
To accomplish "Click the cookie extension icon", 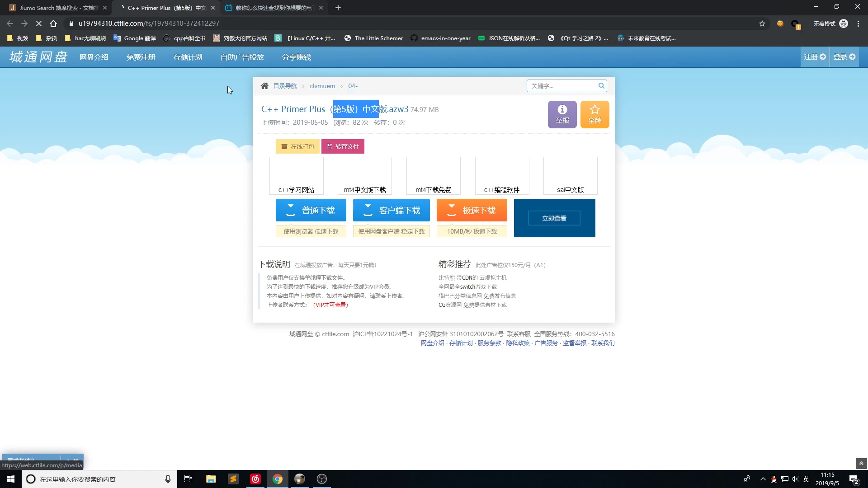I will [780, 23].
